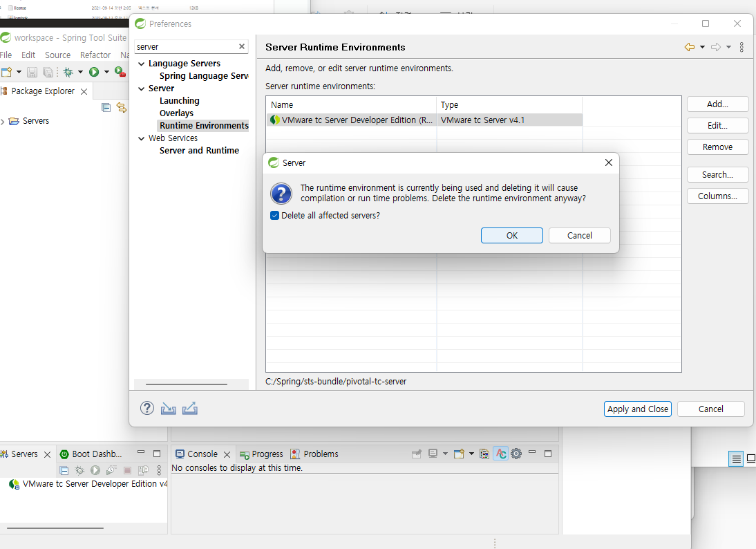Image resolution: width=756 pixels, height=549 pixels.
Task: Click the Debug bug toolbar icon
Action: [68, 73]
